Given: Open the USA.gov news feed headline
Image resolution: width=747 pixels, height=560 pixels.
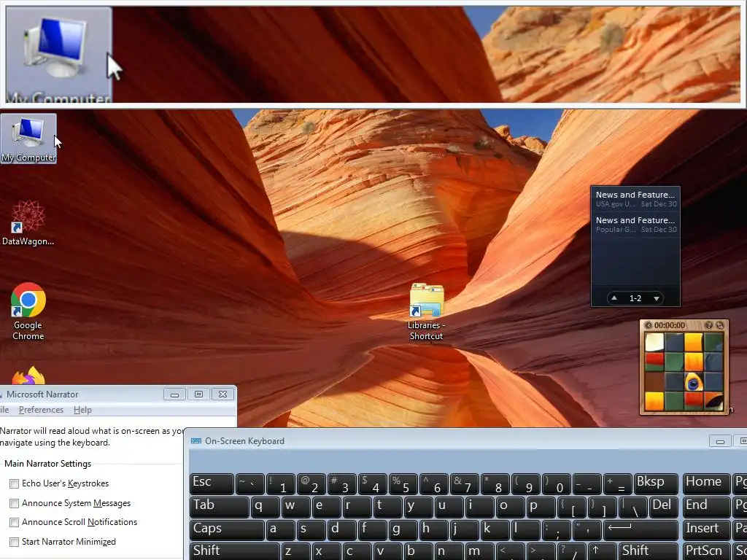Looking at the screenshot, I should 635,199.
